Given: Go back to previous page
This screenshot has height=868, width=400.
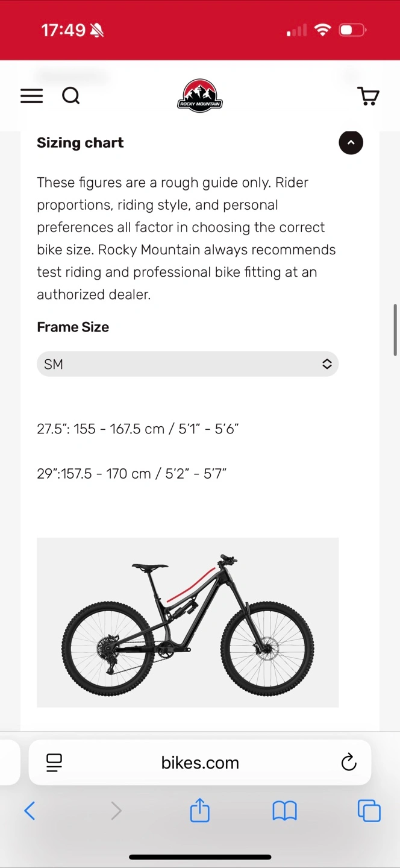Looking at the screenshot, I should point(30,811).
